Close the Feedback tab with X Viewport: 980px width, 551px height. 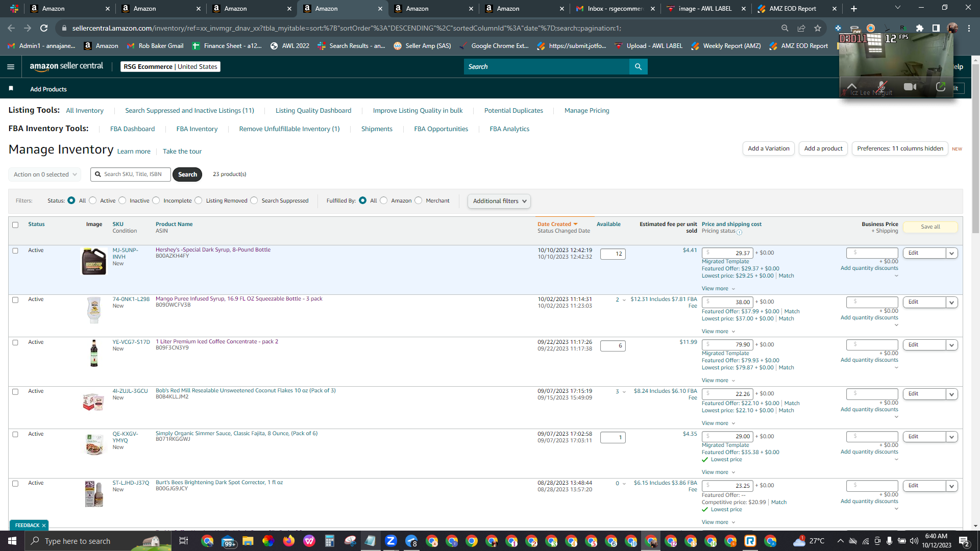point(44,525)
